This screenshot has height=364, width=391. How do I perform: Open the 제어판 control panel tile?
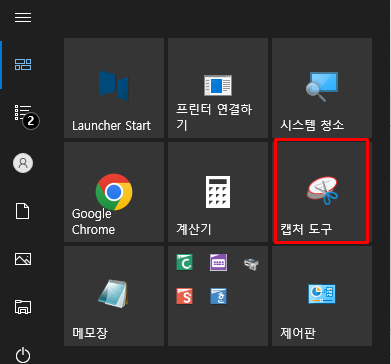point(322,296)
